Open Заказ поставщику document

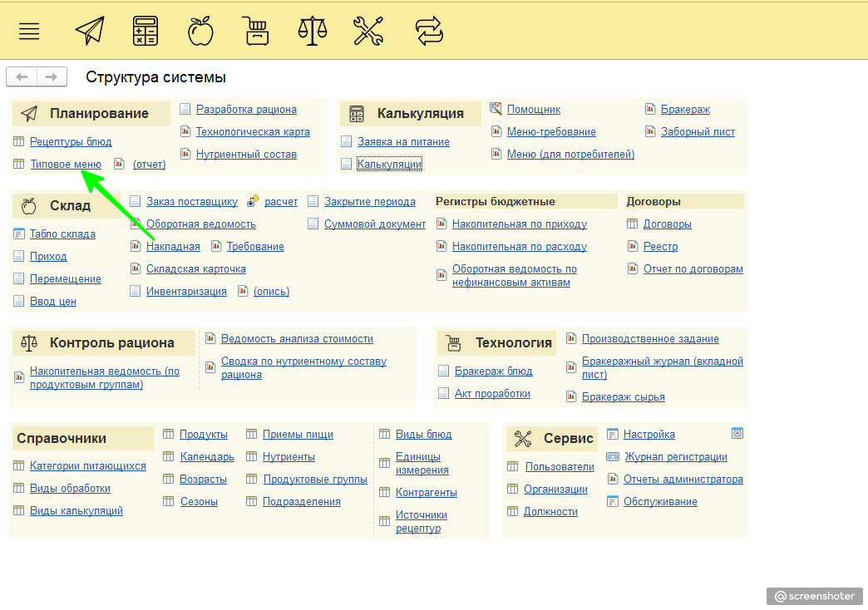[191, 202]
